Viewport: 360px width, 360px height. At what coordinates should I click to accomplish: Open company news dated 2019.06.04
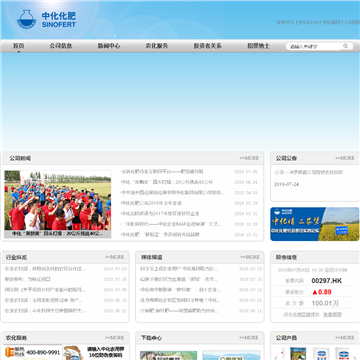(x=167, y=182)
